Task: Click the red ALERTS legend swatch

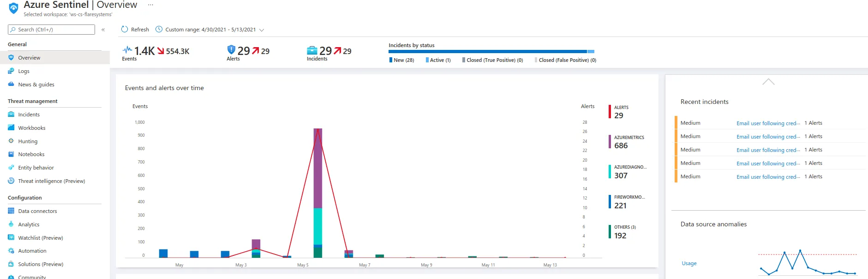Action: point(610,112)
